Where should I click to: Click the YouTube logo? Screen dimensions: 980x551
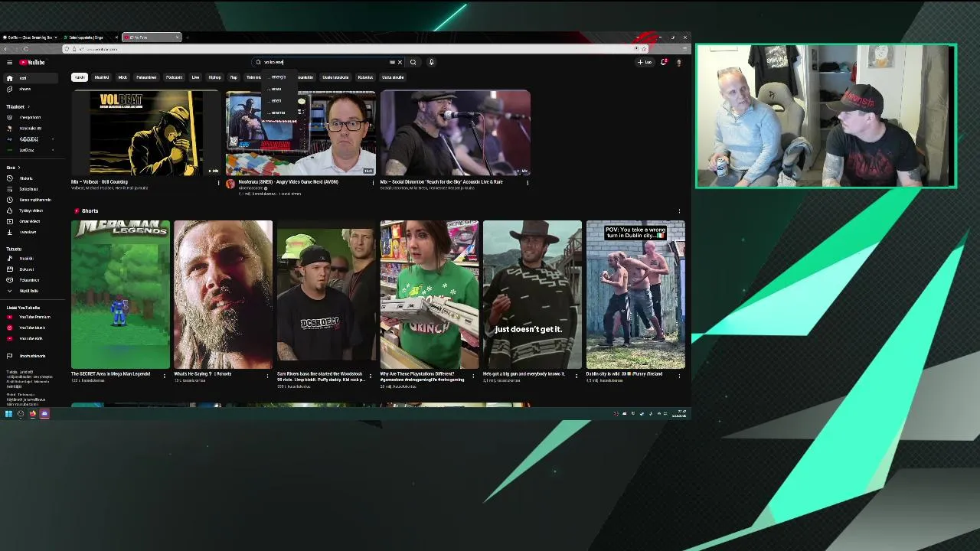click(x=32, y=62)
